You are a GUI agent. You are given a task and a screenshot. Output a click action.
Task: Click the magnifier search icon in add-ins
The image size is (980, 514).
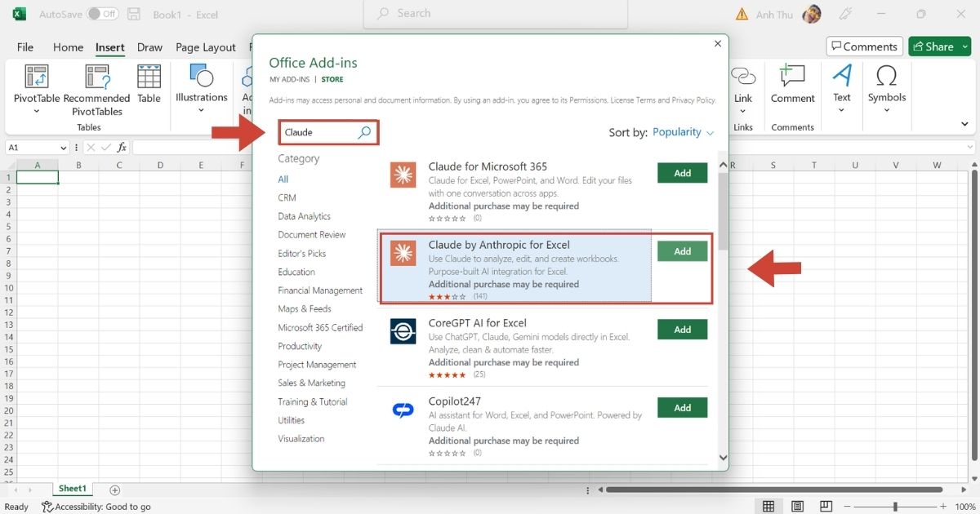point(365,132)
